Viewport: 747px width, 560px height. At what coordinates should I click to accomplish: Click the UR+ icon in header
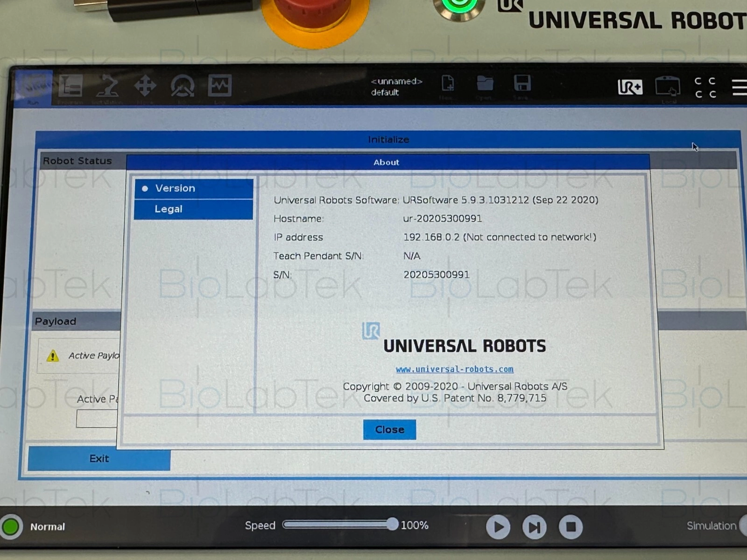[630, 87]
